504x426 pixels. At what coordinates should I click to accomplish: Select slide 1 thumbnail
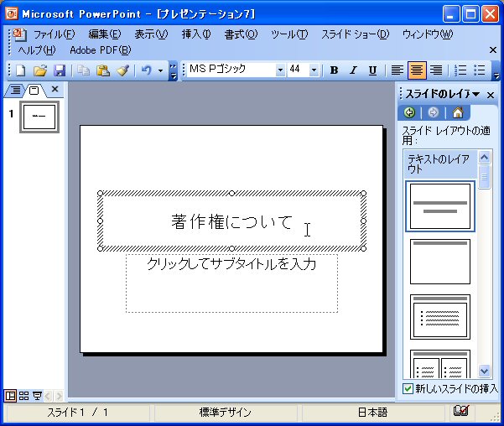pyautogui.click(x=39, y=117)
